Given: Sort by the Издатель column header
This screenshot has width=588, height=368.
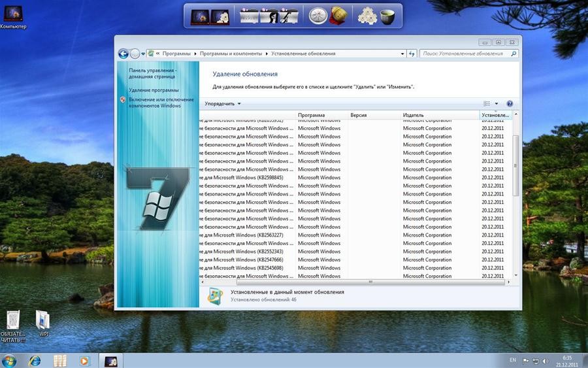Looking at the screenshot, I should coord(440,115).
